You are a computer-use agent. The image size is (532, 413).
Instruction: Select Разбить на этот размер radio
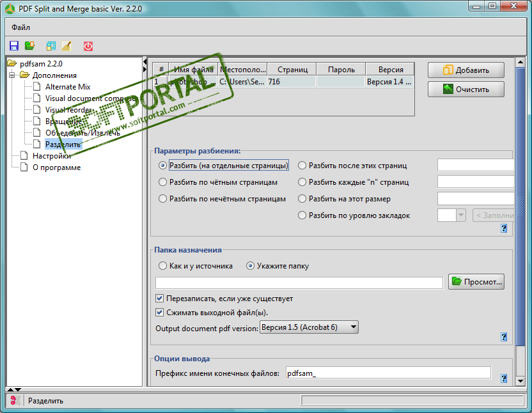click(302, 199)
